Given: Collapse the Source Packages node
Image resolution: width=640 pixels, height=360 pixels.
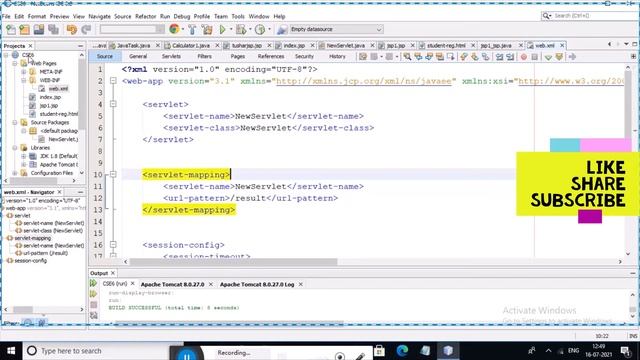Looking at the screenshot, I should [x=15, y=122].
